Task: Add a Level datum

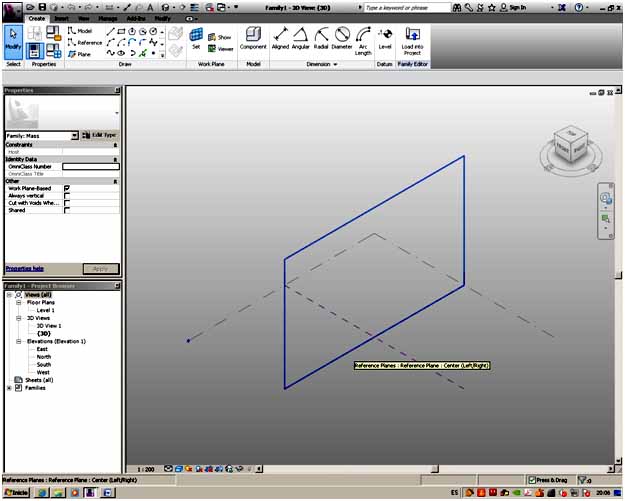Action: (385, 38)
